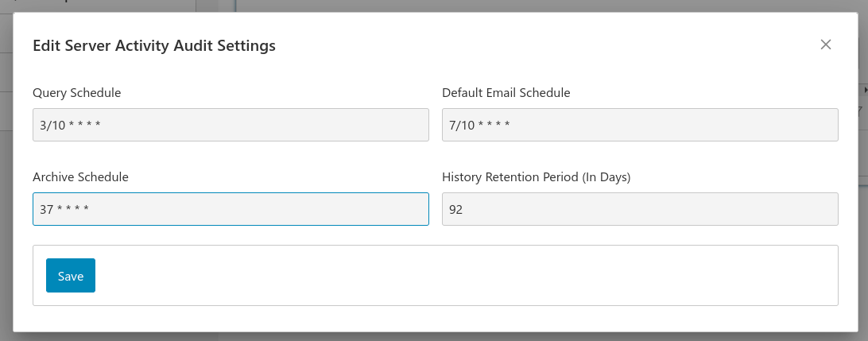Click the small scroll arrow behind the dialog's right edge
This screenshot has height=341, width=868.
tap(866, 89)
